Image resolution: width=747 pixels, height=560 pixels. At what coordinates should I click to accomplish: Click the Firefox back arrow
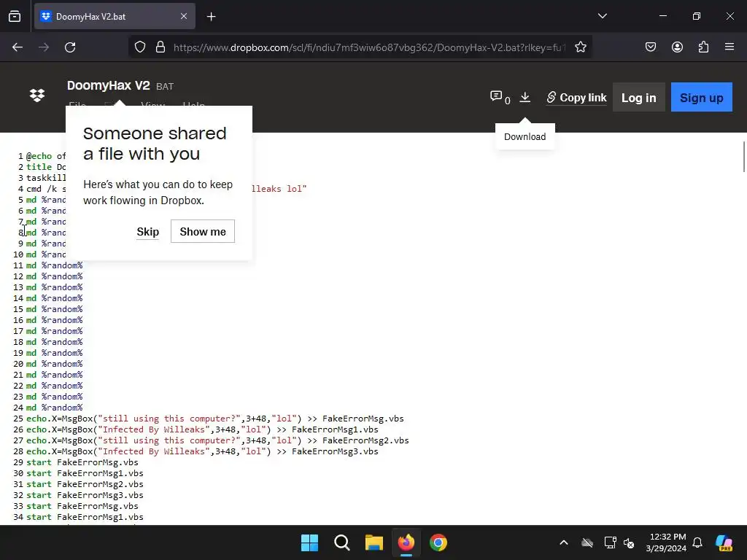[18, 47]
